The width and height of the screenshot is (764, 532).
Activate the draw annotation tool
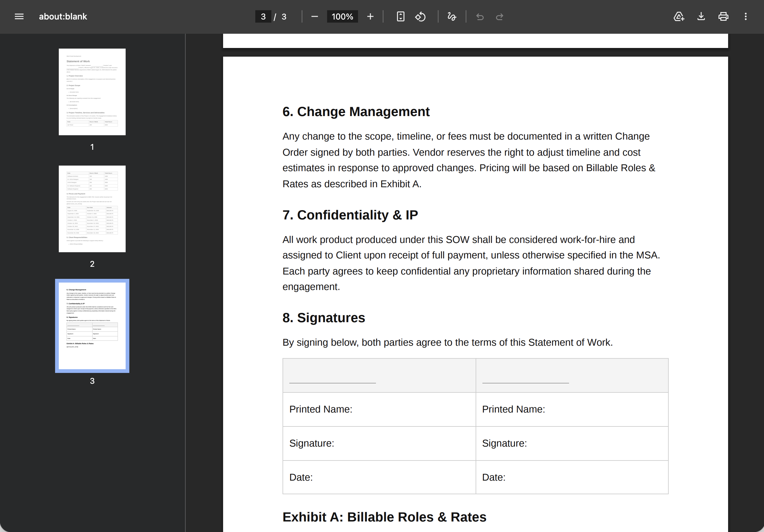pos(452,16)
